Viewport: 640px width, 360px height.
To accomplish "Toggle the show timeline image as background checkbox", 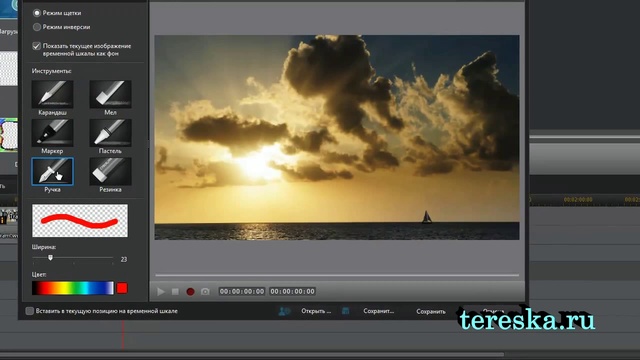I will 36,46.
